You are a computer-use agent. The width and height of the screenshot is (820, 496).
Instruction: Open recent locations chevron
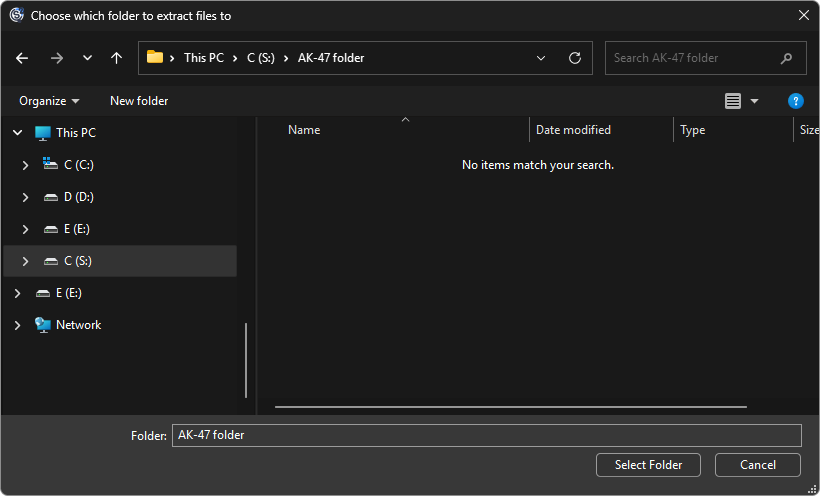[x=87, y=58]
